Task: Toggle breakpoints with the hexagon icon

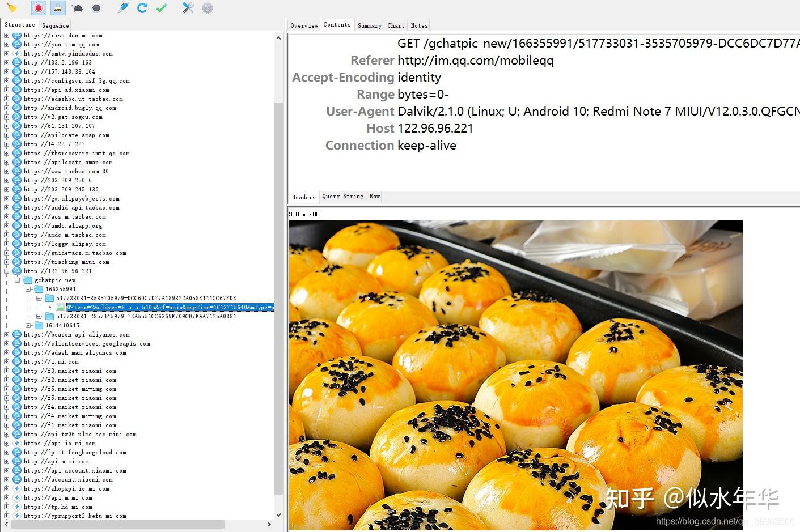Action: tap(96, 8)
